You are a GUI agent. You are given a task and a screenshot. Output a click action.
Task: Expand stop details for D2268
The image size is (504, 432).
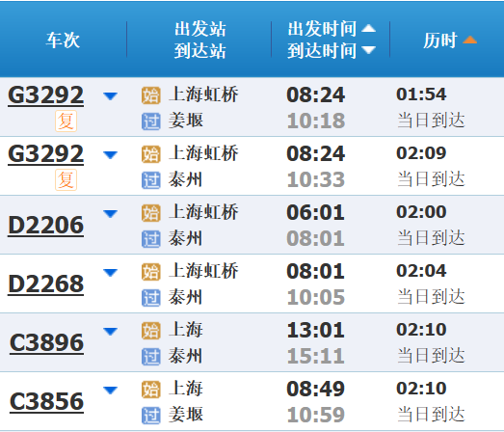(110, 273)
